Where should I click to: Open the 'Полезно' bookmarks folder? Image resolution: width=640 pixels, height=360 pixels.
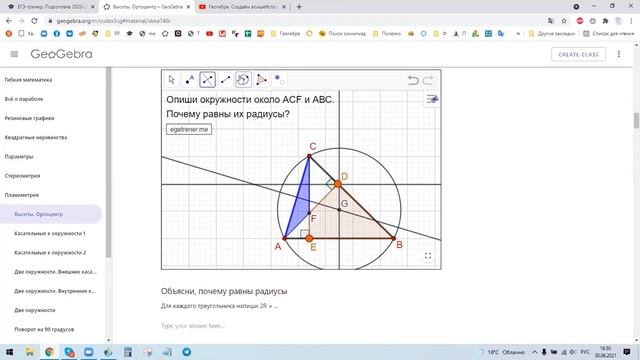click(x=387, y=33)
